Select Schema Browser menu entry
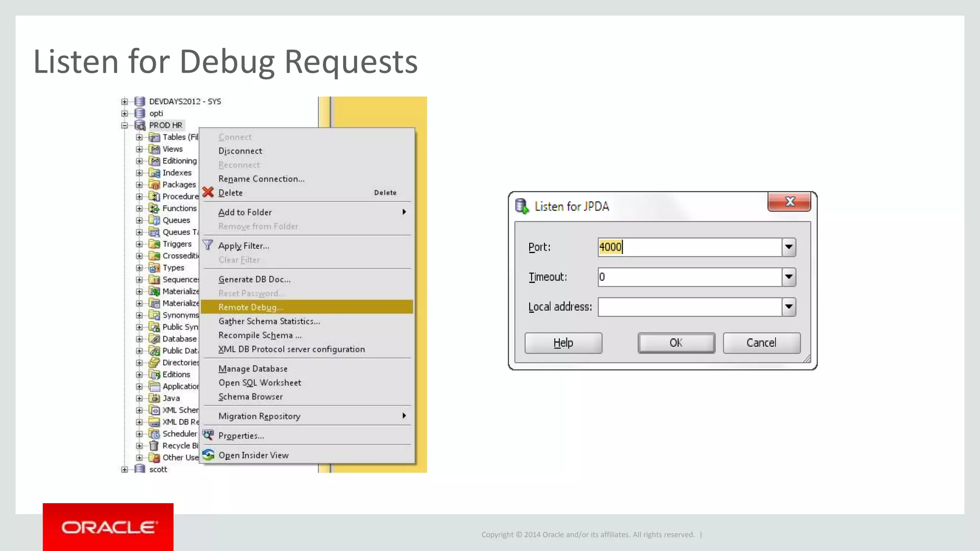Viewport: 980px width, 551px height. (306, 397)
